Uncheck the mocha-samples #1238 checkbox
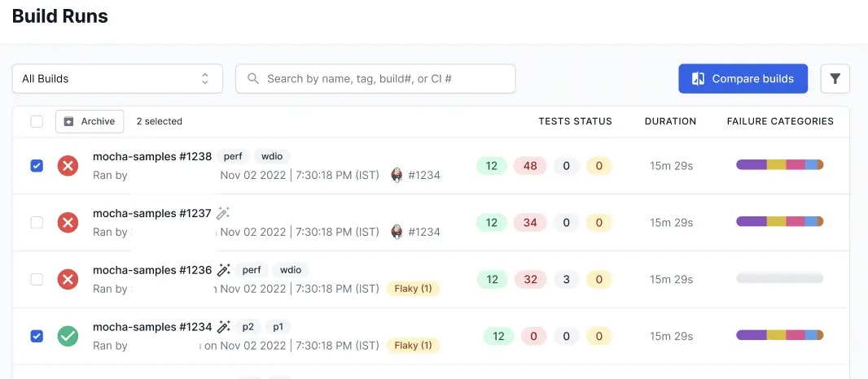 click(x=37, y=166)
